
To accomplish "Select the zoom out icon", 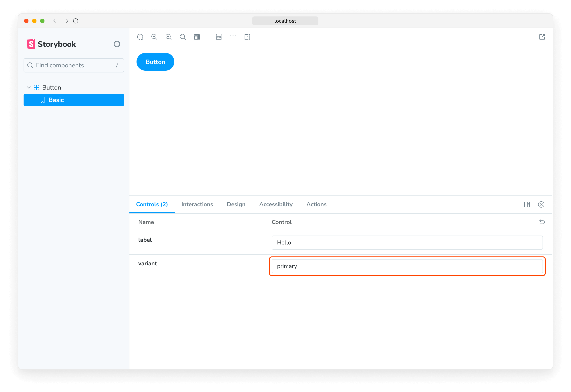I will (x=169, y=37).
